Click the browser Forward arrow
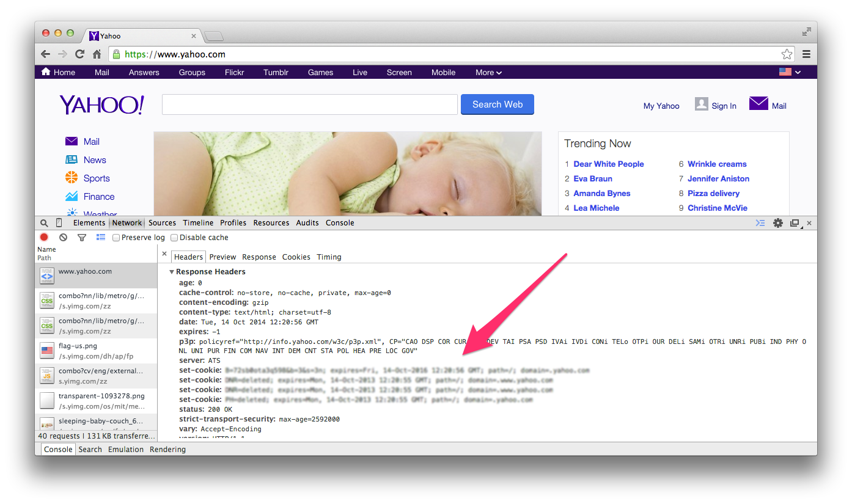852x504 pixels. [x=62, y=54]
